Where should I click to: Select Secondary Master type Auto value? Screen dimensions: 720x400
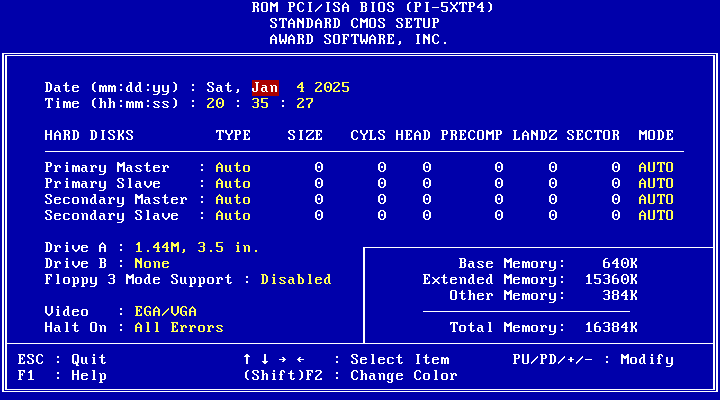[233, 200]
